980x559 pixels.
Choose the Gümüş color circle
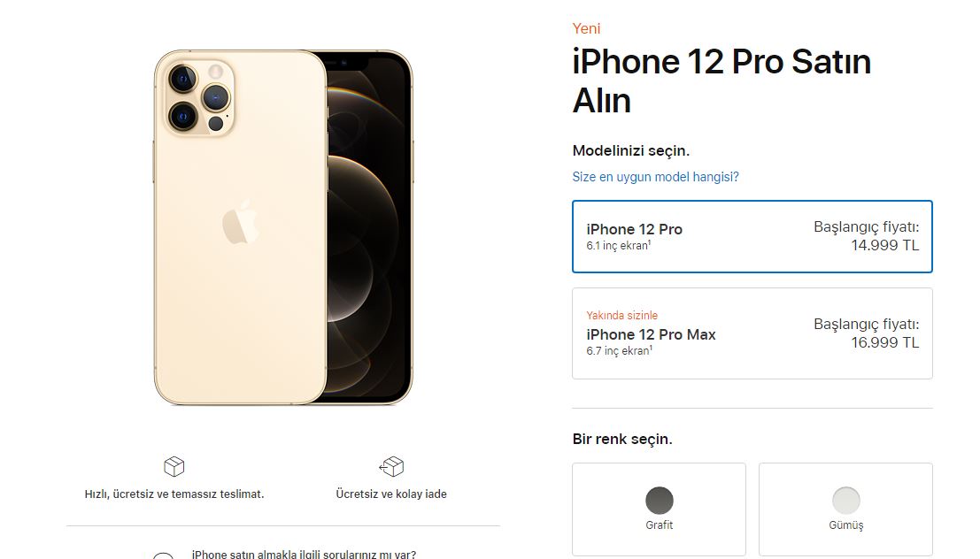click(x=846, y=501)
